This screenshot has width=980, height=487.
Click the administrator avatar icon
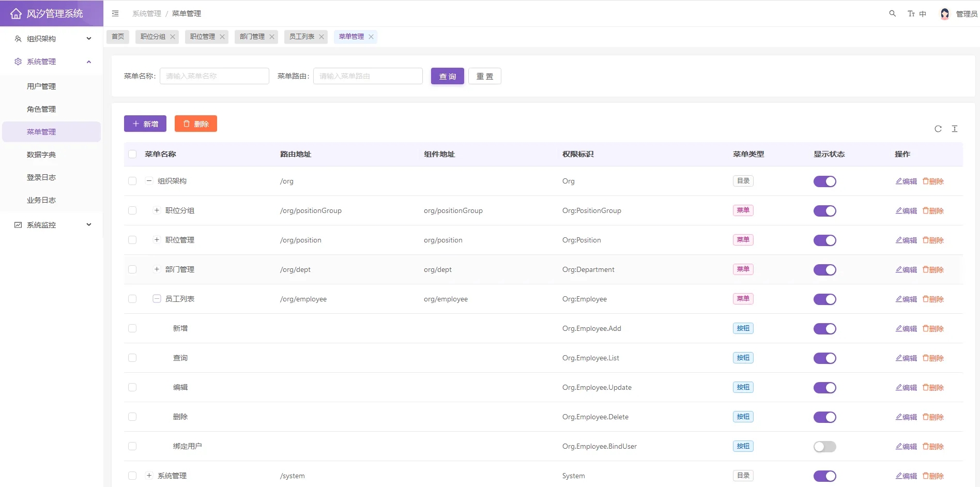click(944, 13)
